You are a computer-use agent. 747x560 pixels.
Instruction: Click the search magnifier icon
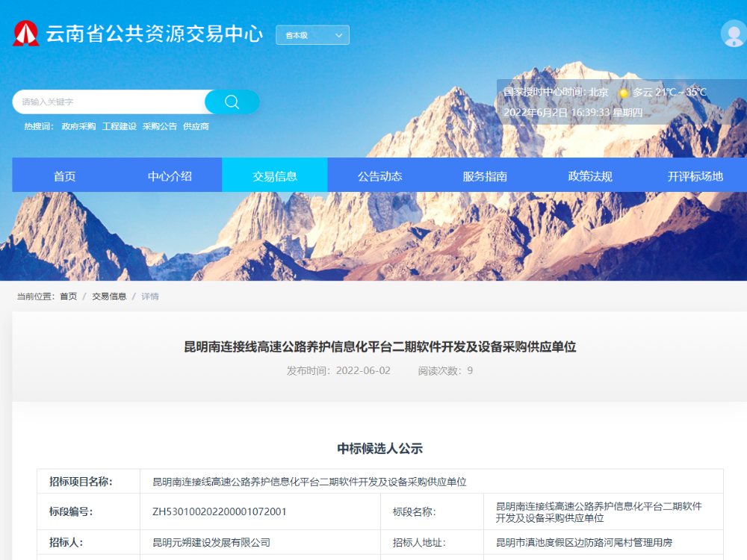pyautogui.click(x=232, y=101)
